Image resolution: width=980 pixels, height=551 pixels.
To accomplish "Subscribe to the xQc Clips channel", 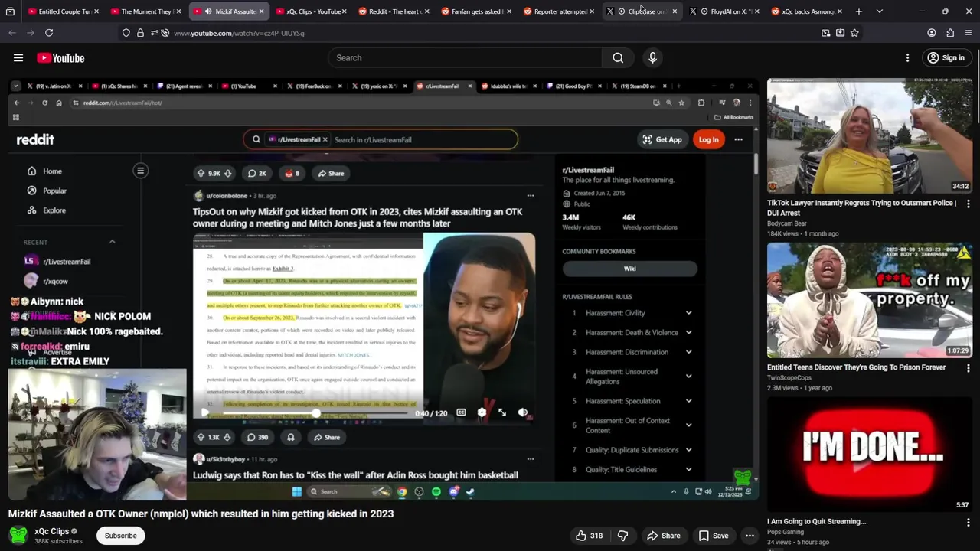I will (x=121, y=536).
